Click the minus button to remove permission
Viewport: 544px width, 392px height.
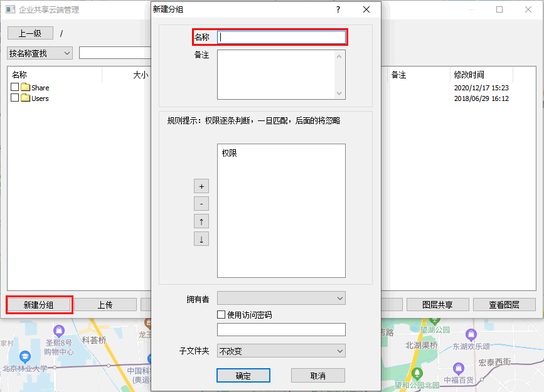click(x=201, y=204)
